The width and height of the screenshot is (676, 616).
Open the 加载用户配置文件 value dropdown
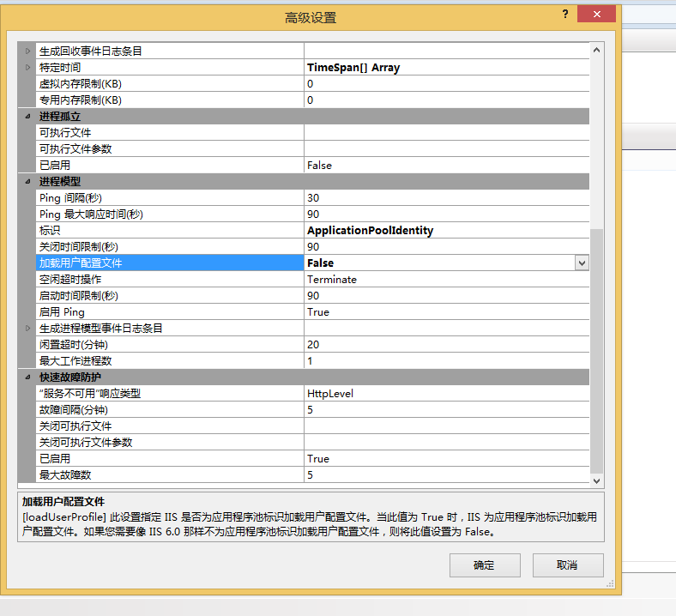point(582,263)
